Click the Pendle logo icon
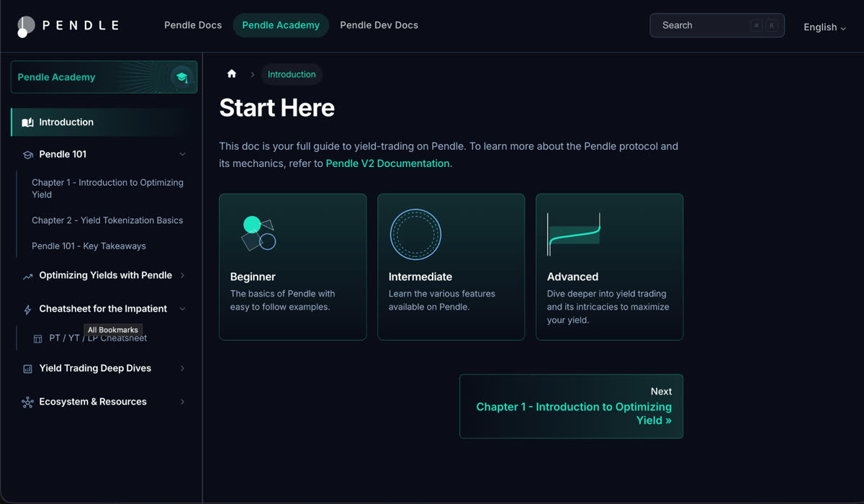This screenshot has height=504, width=864. tap(26, 26)
